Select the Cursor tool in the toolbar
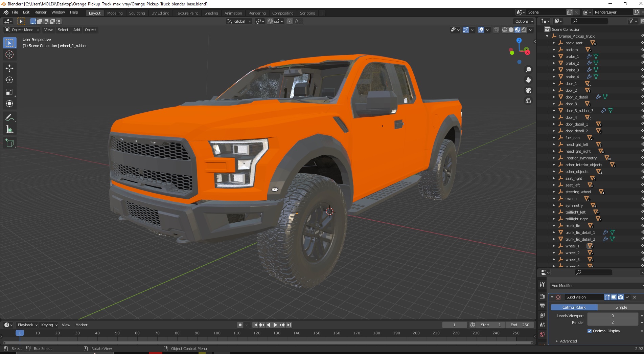 pos(9,54)
